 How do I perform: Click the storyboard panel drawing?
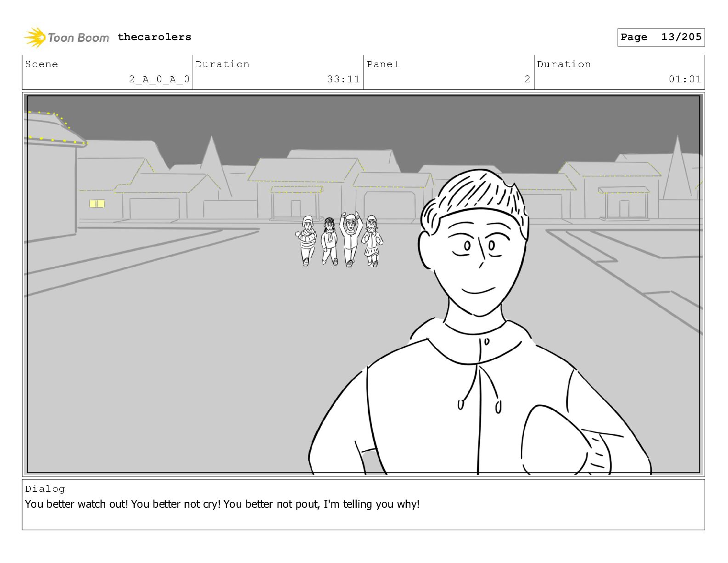pos(364,284)
